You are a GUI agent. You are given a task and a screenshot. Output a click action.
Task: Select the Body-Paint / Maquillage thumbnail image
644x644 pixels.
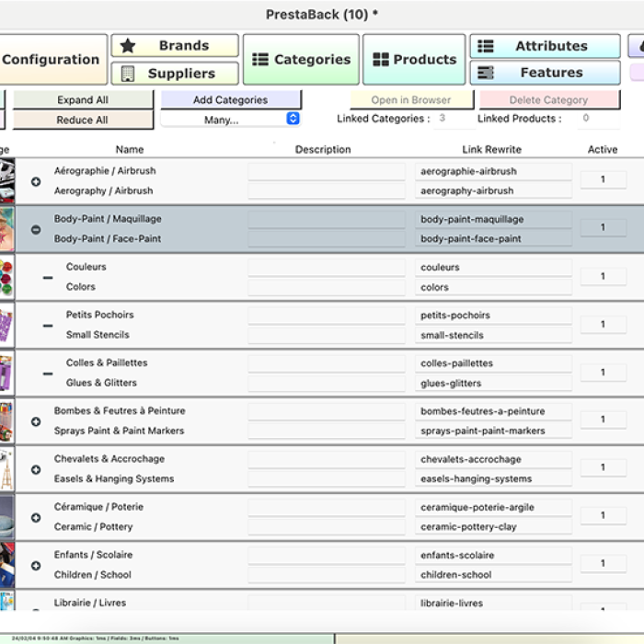point(7,229)
